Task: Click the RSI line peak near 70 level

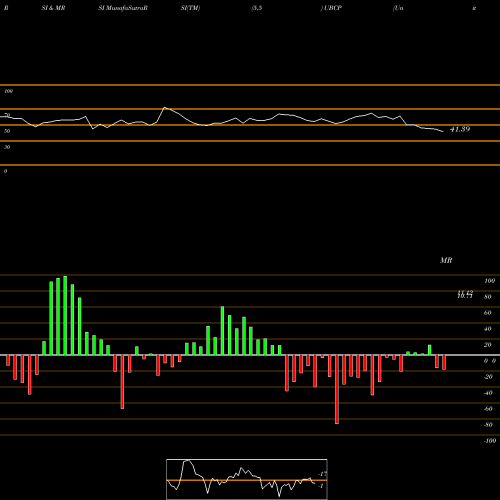Action: point(164,107)
